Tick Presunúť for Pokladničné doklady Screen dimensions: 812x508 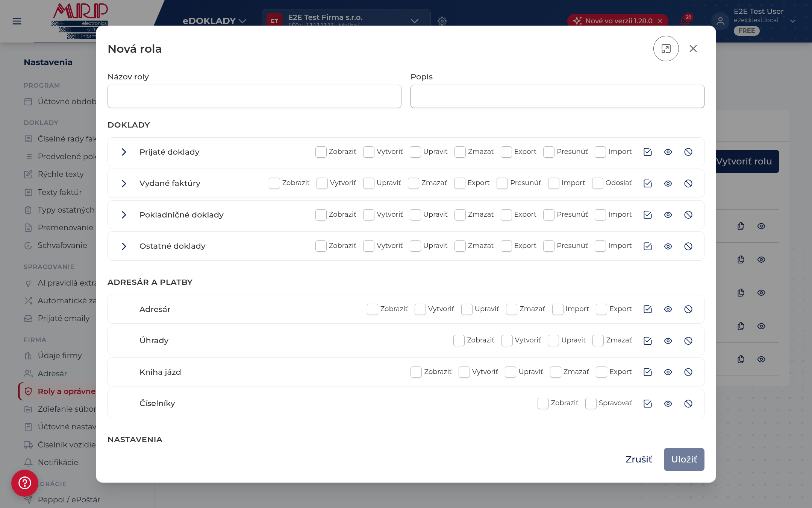(548, 215)
